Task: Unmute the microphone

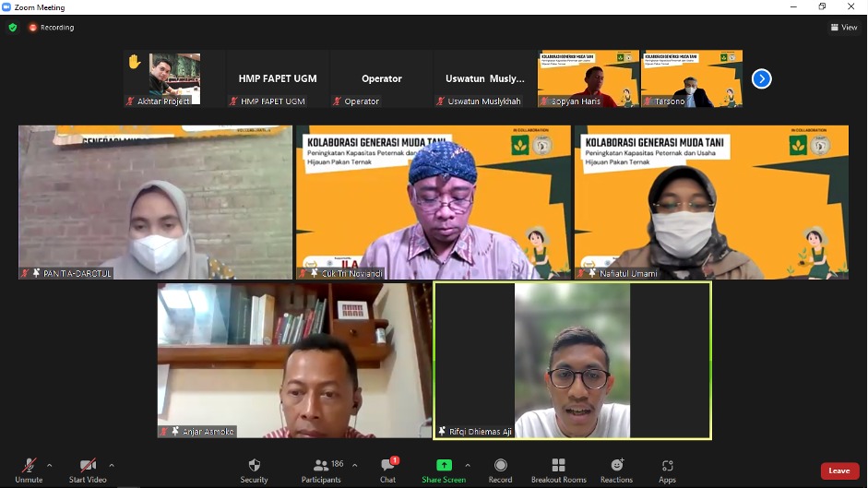Action: click(29, 470)
